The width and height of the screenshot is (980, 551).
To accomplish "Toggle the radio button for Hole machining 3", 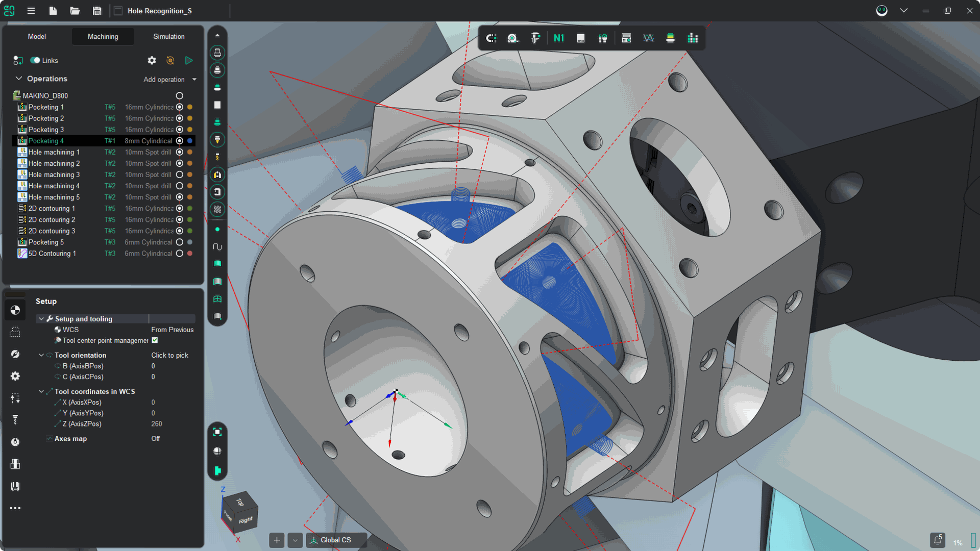I will click(180, 174).
